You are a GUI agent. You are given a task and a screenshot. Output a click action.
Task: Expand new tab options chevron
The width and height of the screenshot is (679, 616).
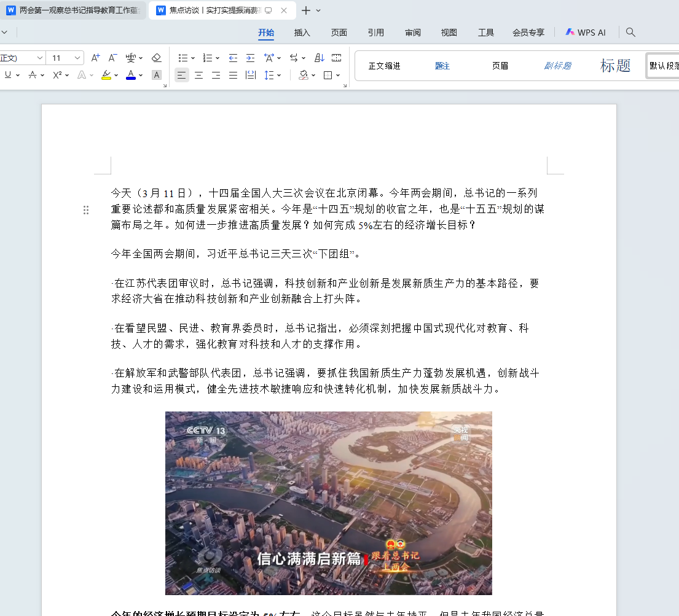pos(318,10)
